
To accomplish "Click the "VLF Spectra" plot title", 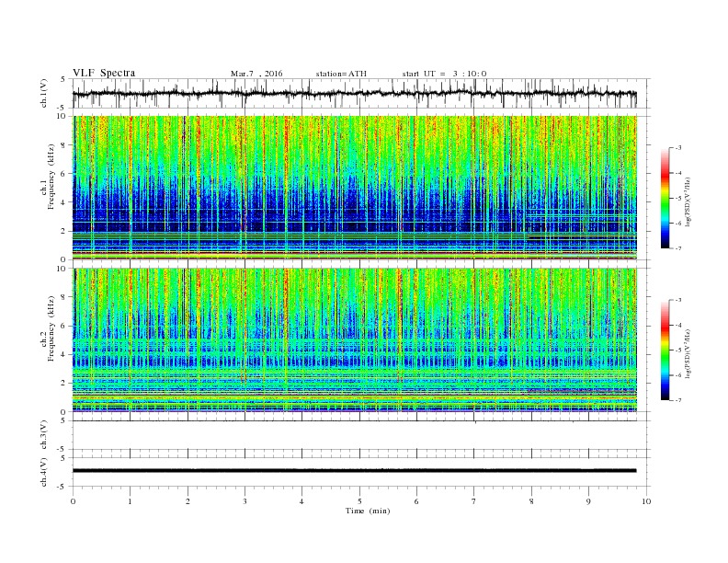I will (104, 73).
